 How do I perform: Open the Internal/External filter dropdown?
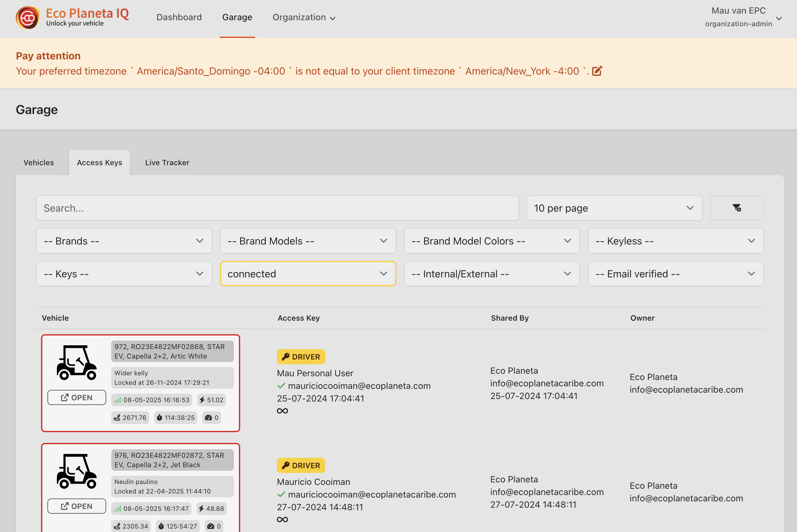492,274
